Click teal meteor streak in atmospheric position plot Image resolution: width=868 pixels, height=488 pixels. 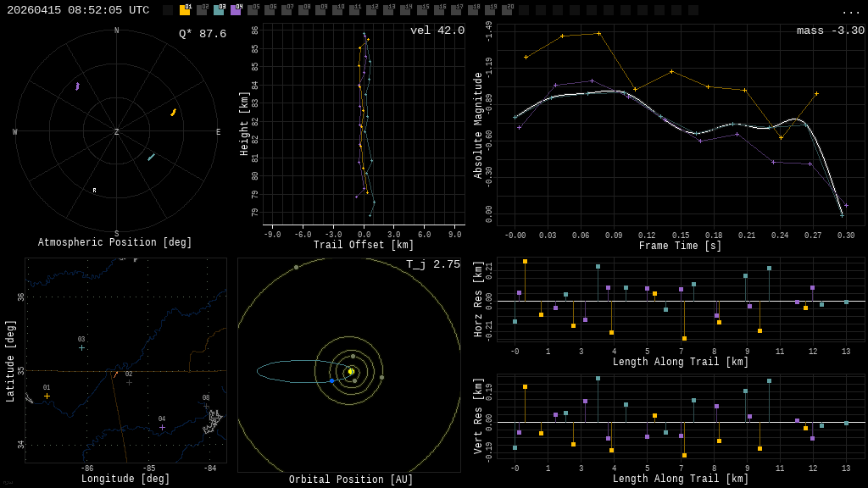[151, 157]
